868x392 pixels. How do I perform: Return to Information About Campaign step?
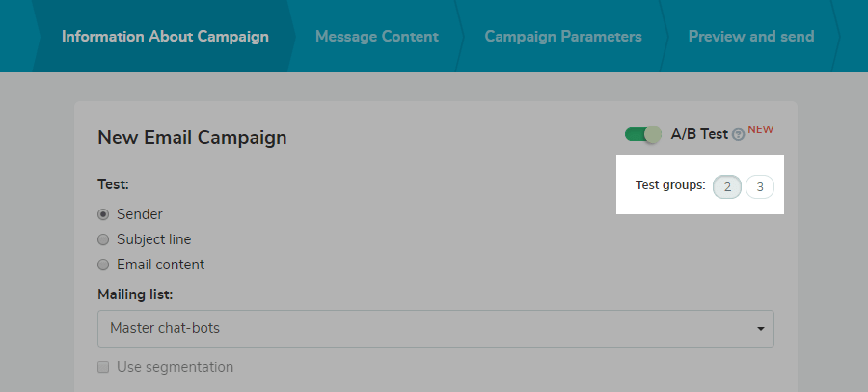click(165, 37)
